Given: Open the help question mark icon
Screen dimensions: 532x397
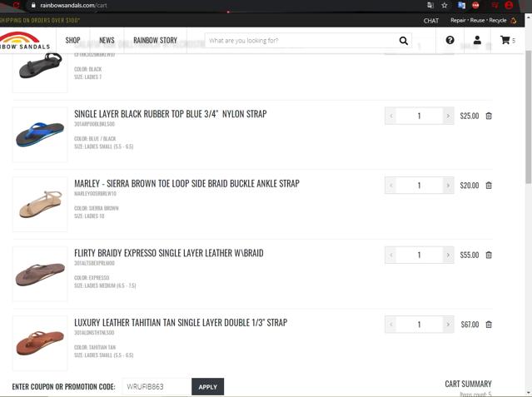Looking at the screenshot, I should pos(450,40).
